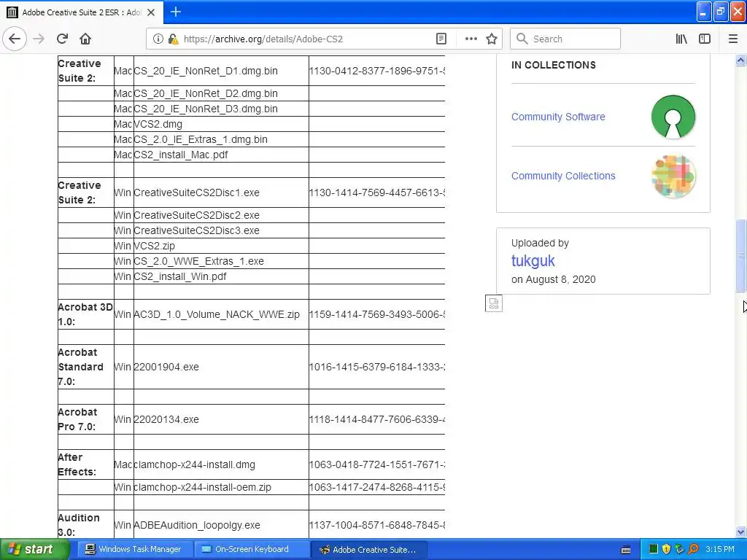Click the security shield tray icon
Viewport: 747px width, 560px height.
coord(667,549)
